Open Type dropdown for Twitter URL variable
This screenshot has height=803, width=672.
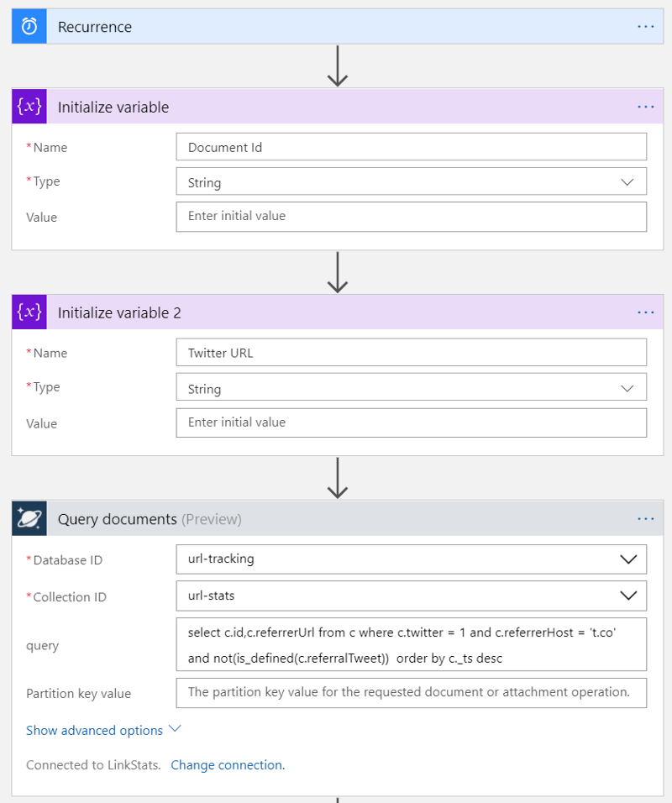pyautogui.click(x=627, y=388)
